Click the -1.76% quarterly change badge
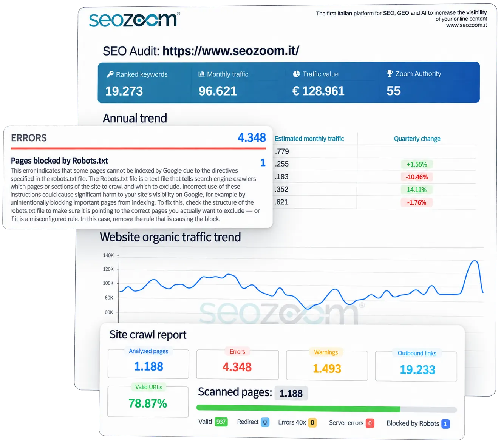The height and width of the screenshot is (448, 501). tap(417, 202)
